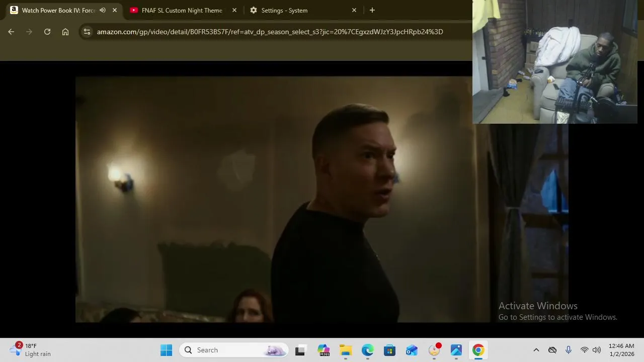Open the Windows Start menu

(166, 350)
